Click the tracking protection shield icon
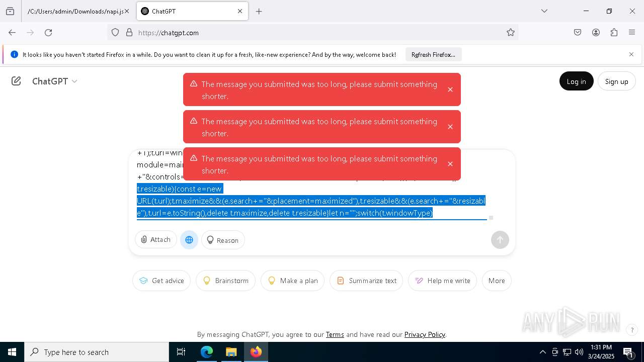The height and width of the screenshot is (362, 644). click(115, 33)
